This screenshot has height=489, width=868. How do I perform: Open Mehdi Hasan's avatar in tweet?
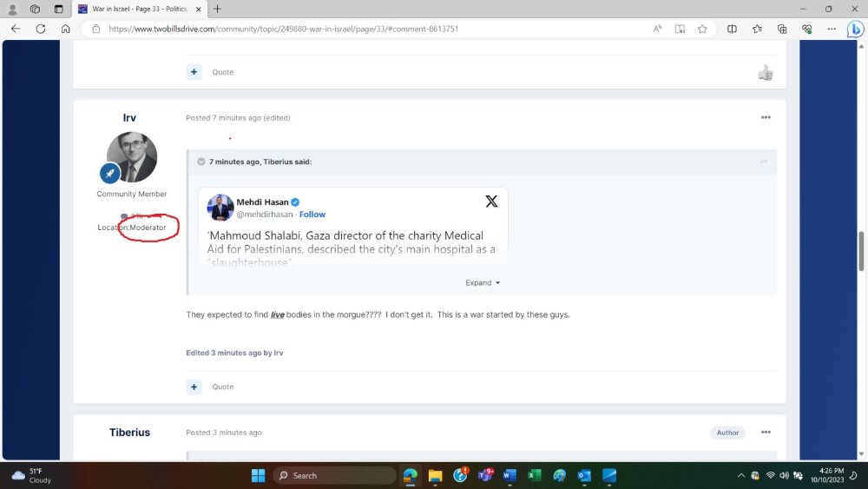(x=220, y=208)
